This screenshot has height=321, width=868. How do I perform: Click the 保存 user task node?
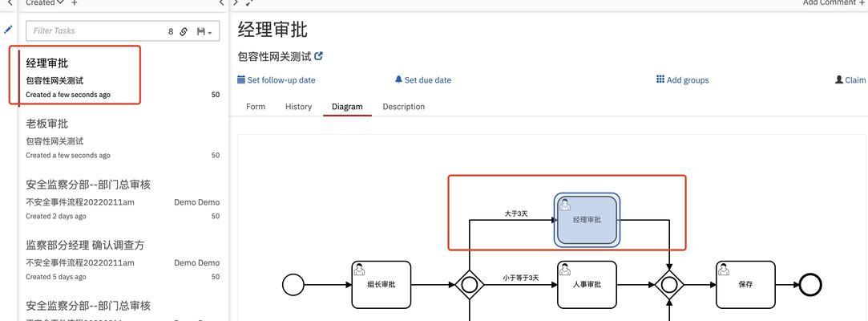(745, 285)
